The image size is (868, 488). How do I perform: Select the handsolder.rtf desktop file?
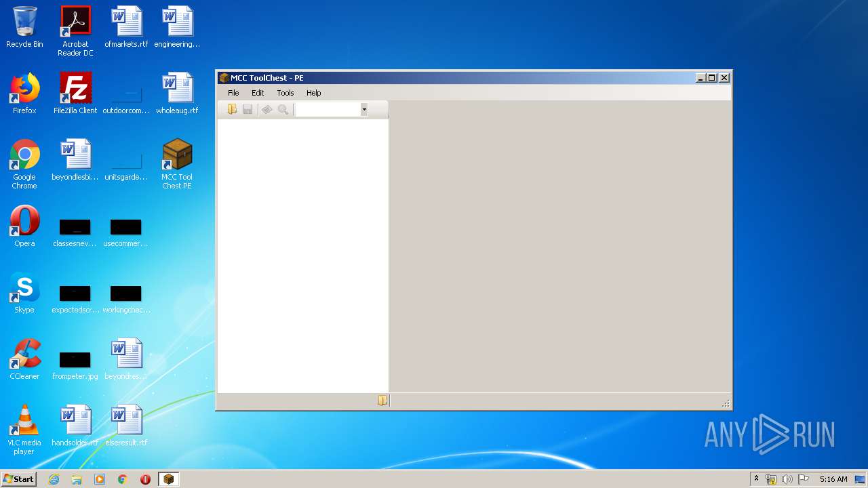75,426
